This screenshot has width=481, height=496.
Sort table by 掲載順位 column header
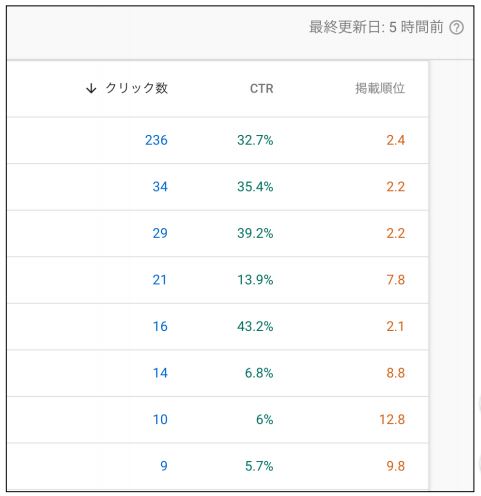[x=380, y=89]
